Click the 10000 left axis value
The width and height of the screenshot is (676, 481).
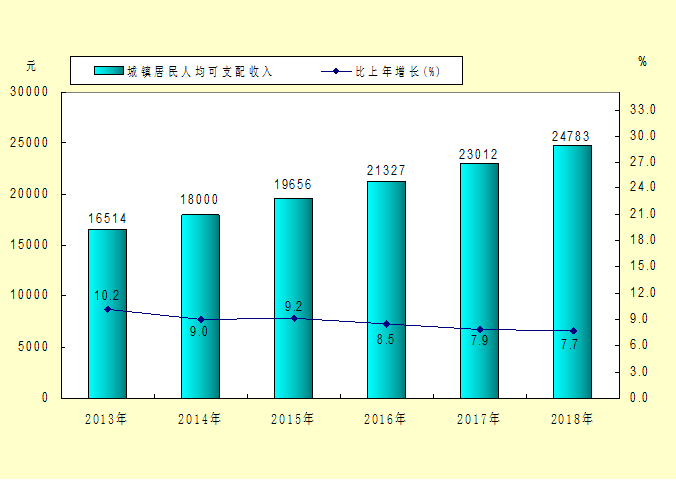point(29,295)
